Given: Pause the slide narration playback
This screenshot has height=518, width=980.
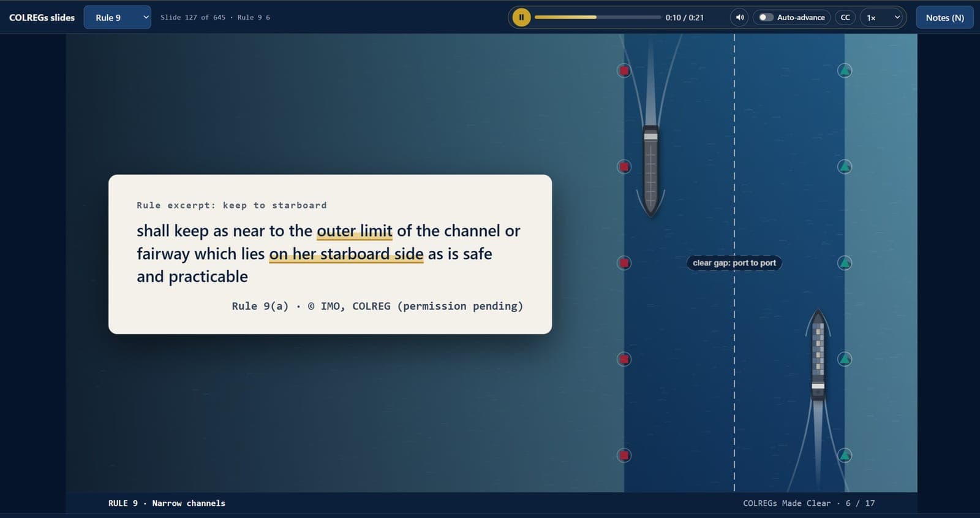Looking at the screenshot, I should pos(521,17).
